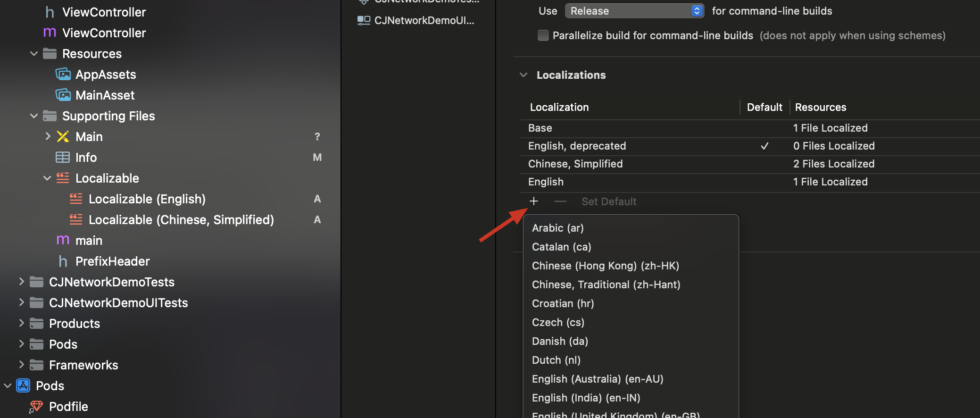The image size is (980, 418).
Task: Collapse the Localizations section
Action: [523, 75]
